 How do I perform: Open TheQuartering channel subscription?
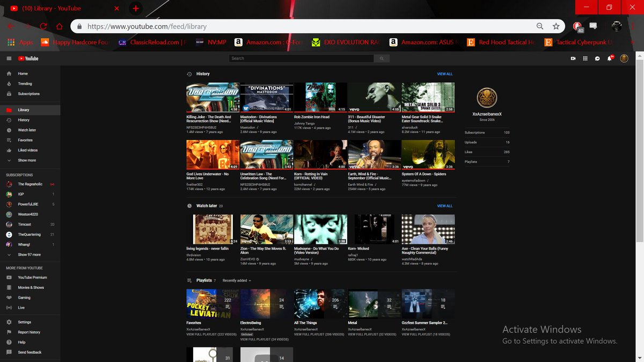tap(30, 235)
